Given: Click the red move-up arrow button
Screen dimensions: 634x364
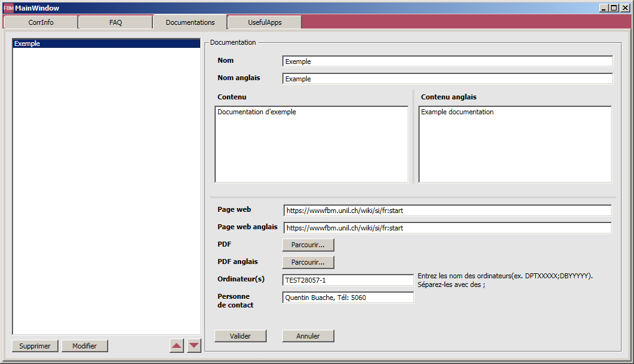Looking at the screenshot, I should 177,346.
